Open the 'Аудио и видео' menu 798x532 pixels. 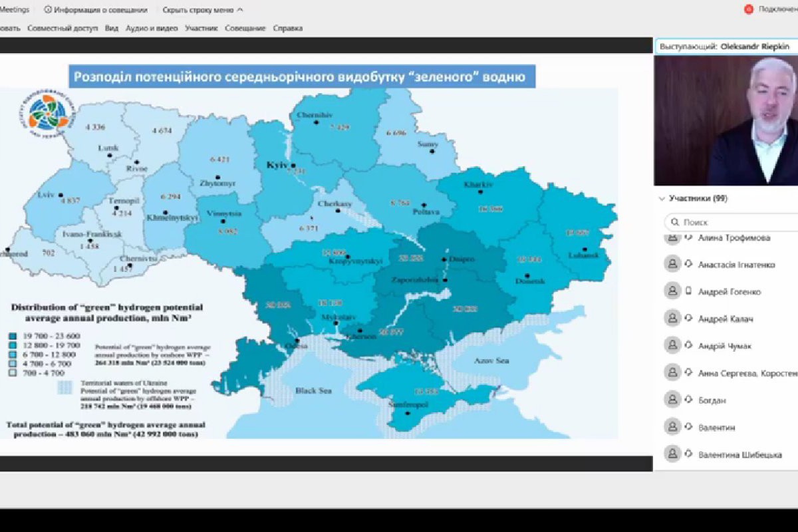coord(152,28)
